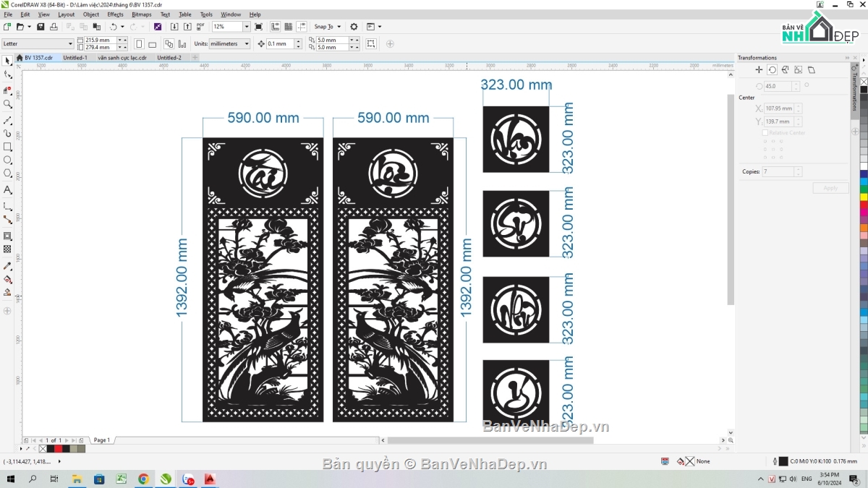Viewport: 868px width, 488px height.
Task: Open the Bitmaps menu
Action: point(141,14)
